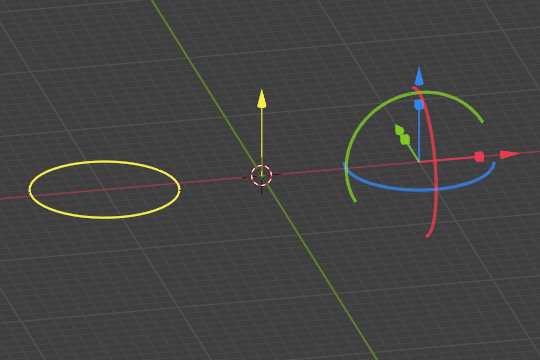Click inside the yellow circle's center
This screenshot has width=540, height=360.
(104, 189)
